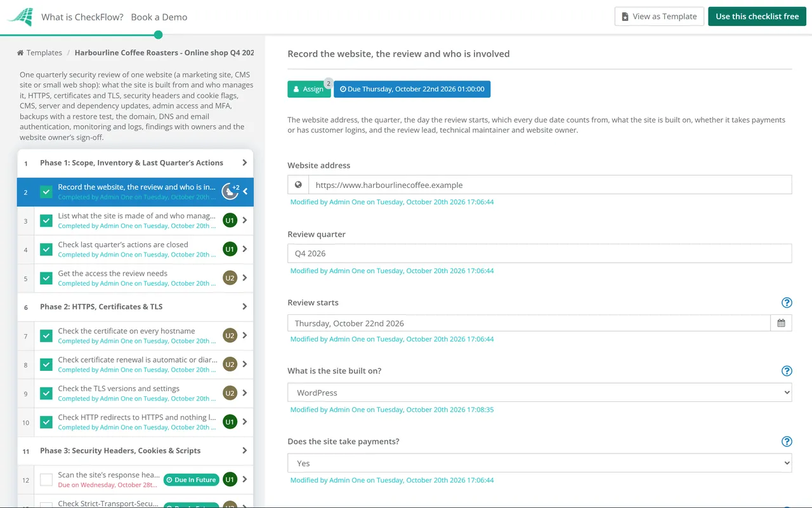
Task: Toggle checkbox for List what the site is made of
Action: tap(46, 220)
